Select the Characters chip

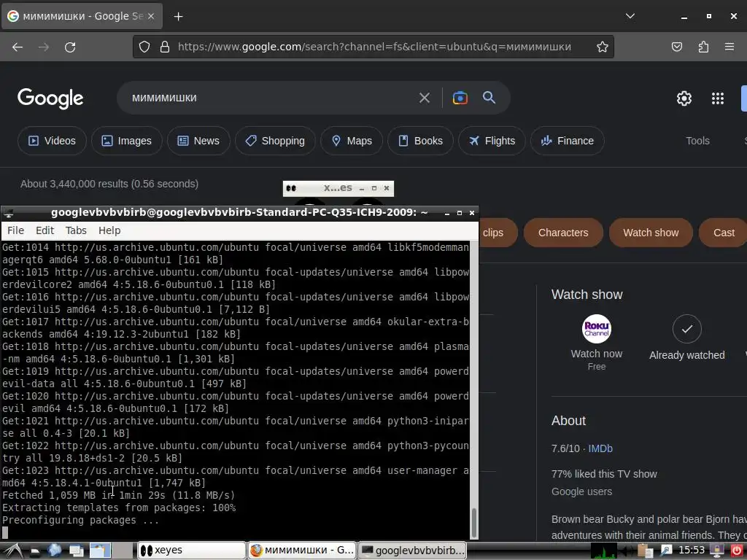click(x=563, y=233)
